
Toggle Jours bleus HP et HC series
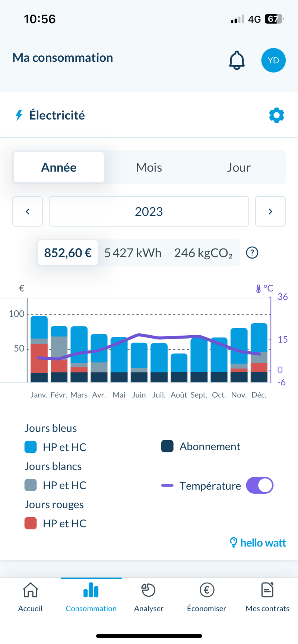pos(31,447)
